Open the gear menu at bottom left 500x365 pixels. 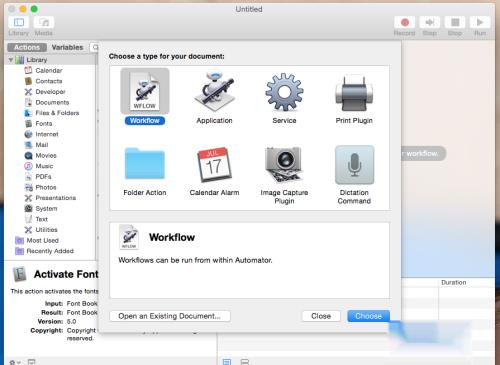(14, 362)
